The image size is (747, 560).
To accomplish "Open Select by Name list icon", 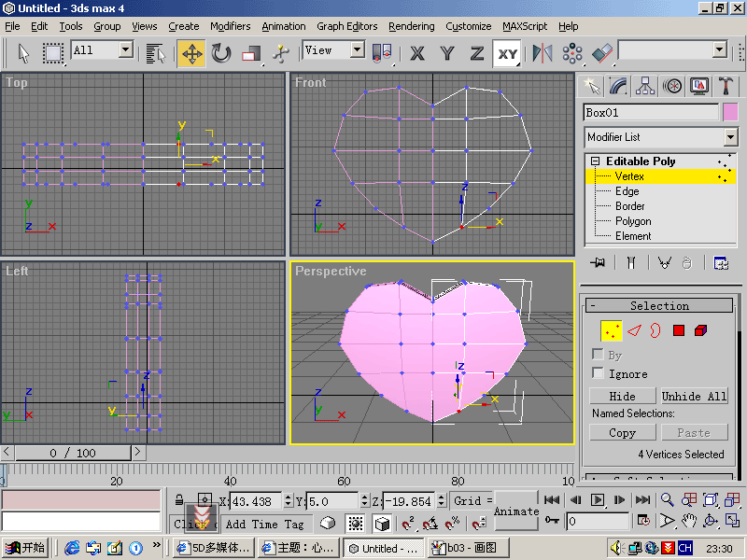I will [x=155, y=53].
